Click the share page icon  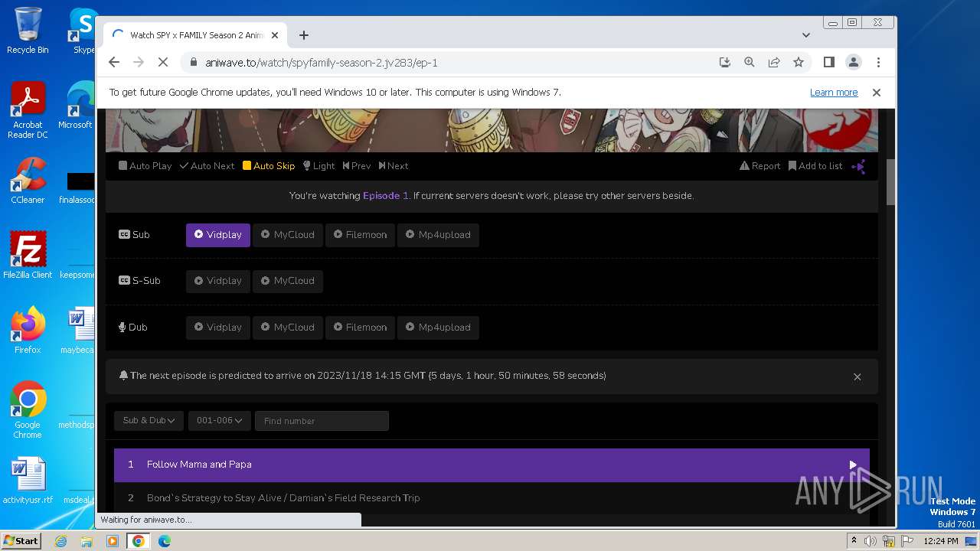tap(774, 63)
